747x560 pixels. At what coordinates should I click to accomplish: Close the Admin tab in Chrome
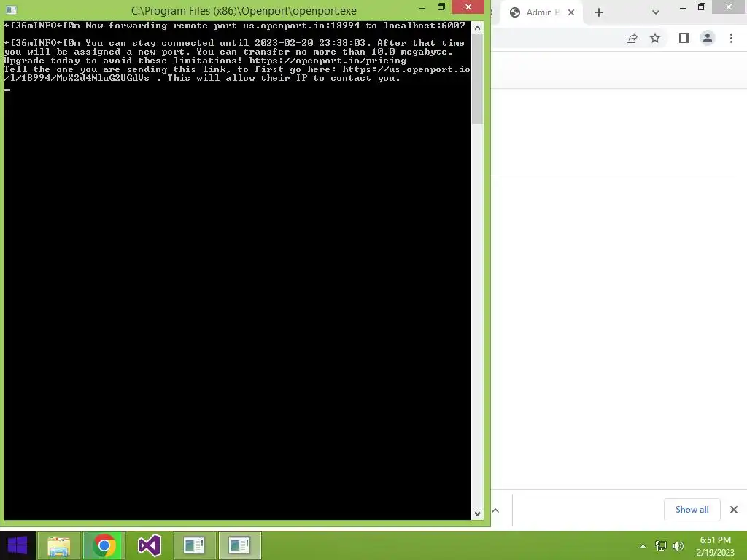571,12
